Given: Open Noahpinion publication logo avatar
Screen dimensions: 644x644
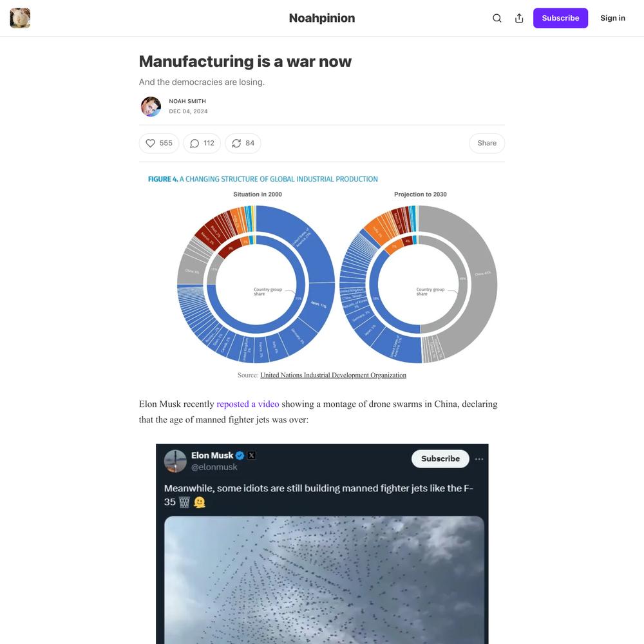Looking at the screenshot, I should pos(20,18).
